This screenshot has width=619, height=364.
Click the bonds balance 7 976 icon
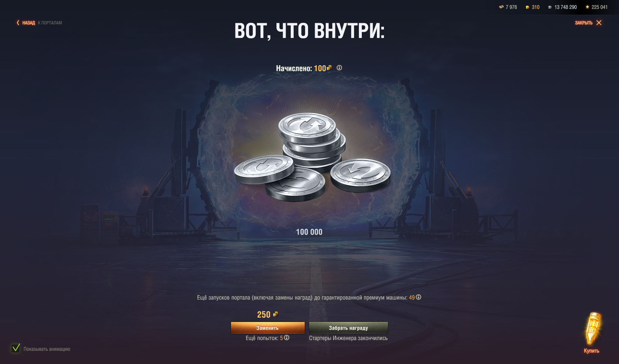501,7
